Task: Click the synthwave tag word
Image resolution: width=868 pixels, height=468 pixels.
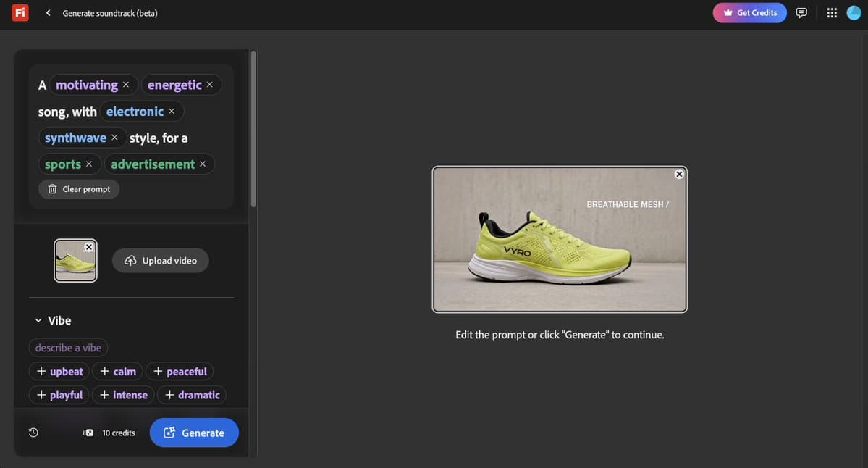Action: coord(75,138)
